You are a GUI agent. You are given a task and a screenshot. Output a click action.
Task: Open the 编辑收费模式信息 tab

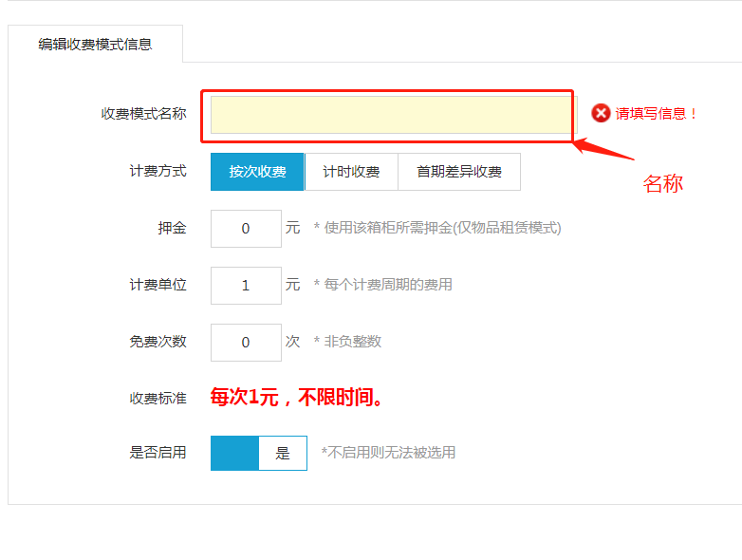(x=95, y=44)
